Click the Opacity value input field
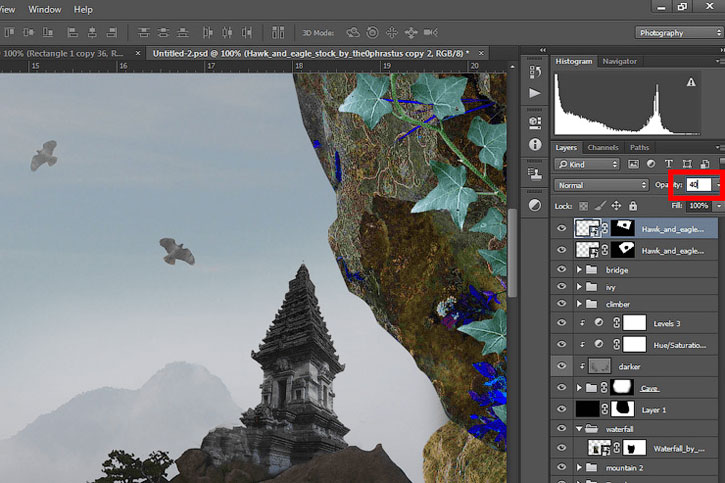The width and height of the screenshot is (725, 483). click(698, 185)
